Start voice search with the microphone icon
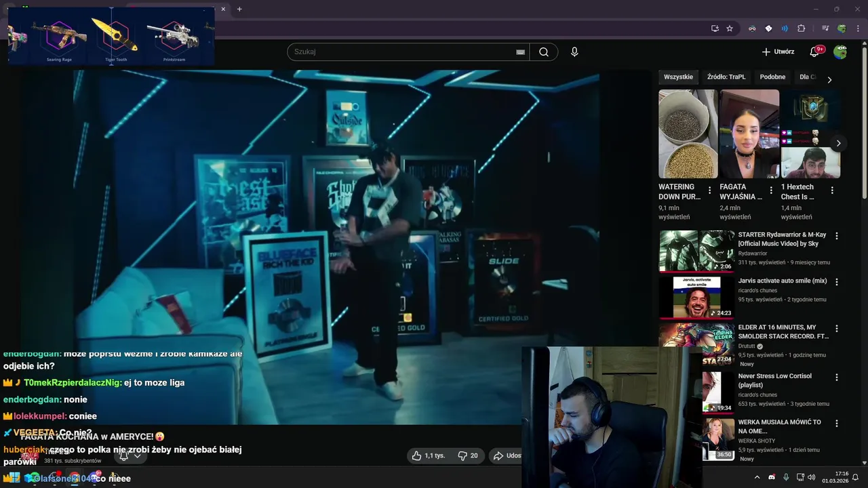This screenshot has height=488, width=868. pos(574,52)
